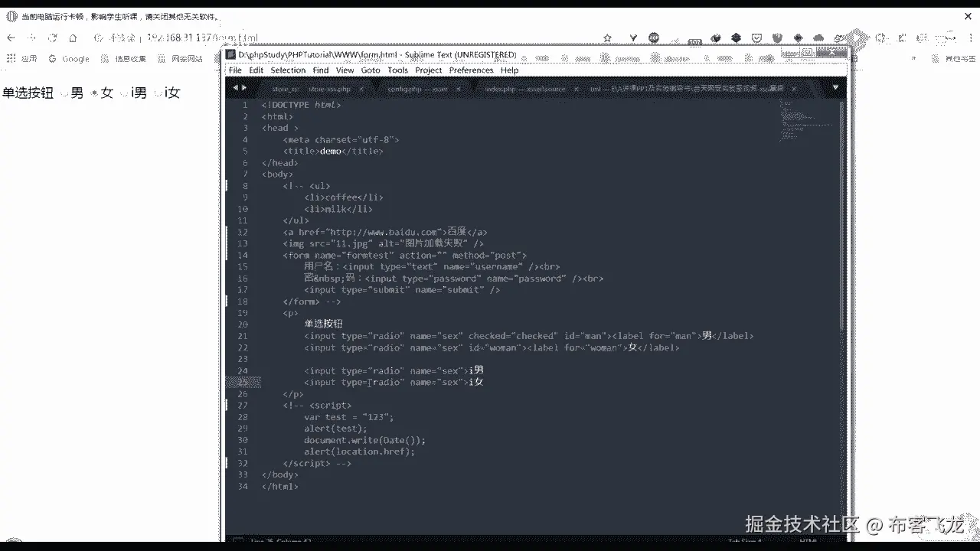
Task: Switch to the config.php — xsser tab
Action: [x=417, y=89]
